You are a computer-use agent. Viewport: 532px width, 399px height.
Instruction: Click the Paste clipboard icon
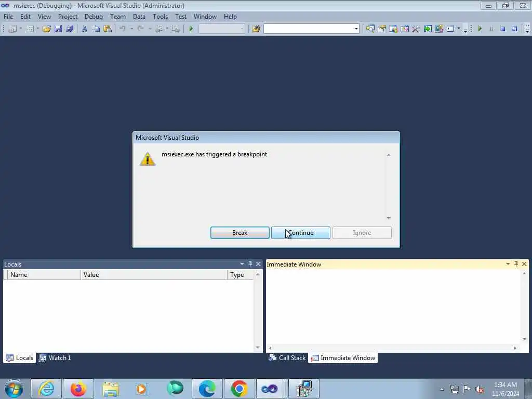[x=108, y=29]
